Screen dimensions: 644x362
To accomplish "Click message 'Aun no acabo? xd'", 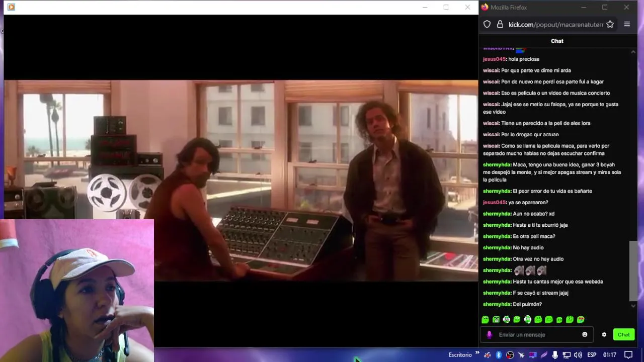I will click(533, 214).
